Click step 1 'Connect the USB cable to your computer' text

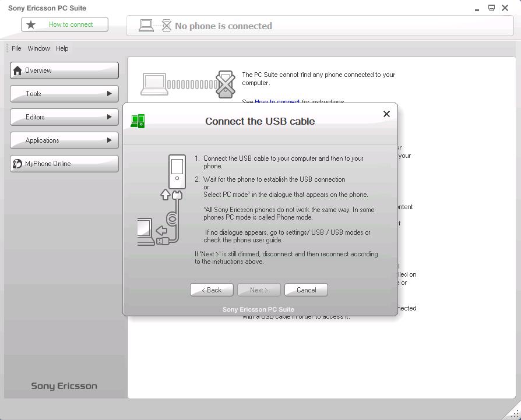click(x=283, y=163)
